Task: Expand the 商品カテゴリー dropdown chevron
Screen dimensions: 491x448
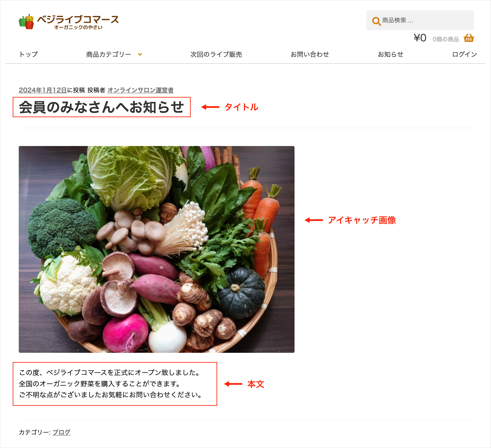Action: pos(140,54)
